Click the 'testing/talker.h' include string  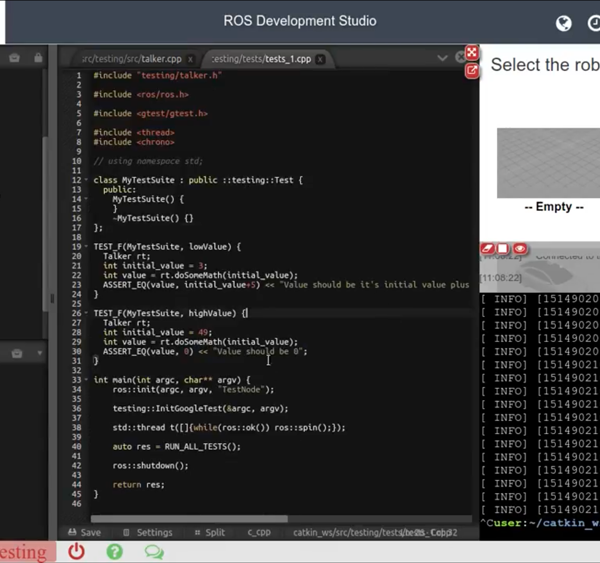(179, 75)
